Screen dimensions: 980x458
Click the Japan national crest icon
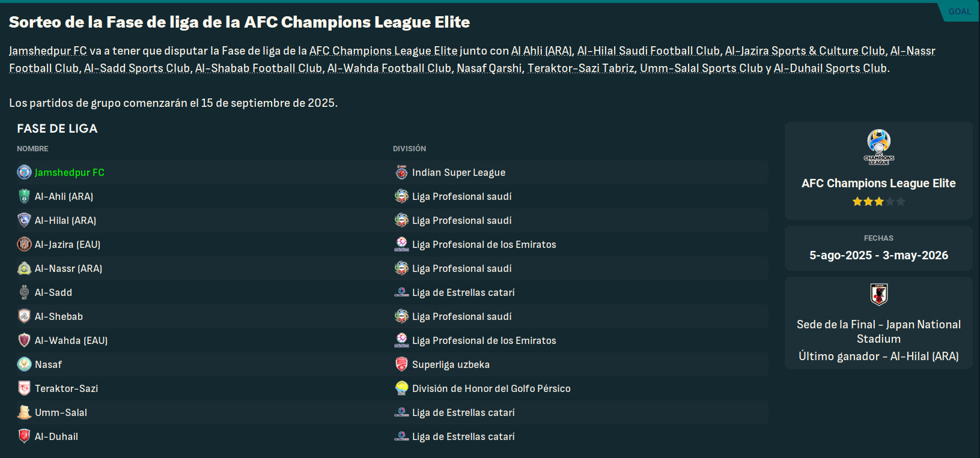[879, 295]
